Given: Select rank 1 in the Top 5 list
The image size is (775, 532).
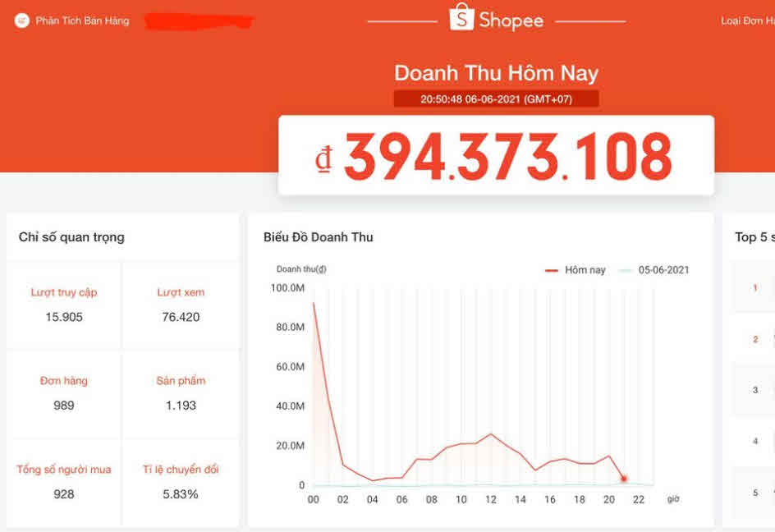Looking at the screenshot, I should click(754, 288).
